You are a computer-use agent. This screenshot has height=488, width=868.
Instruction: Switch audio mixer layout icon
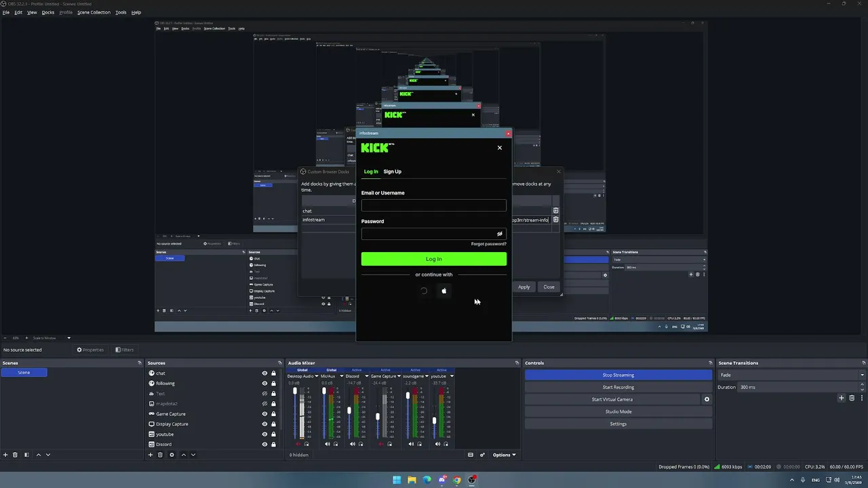(471, 455)
